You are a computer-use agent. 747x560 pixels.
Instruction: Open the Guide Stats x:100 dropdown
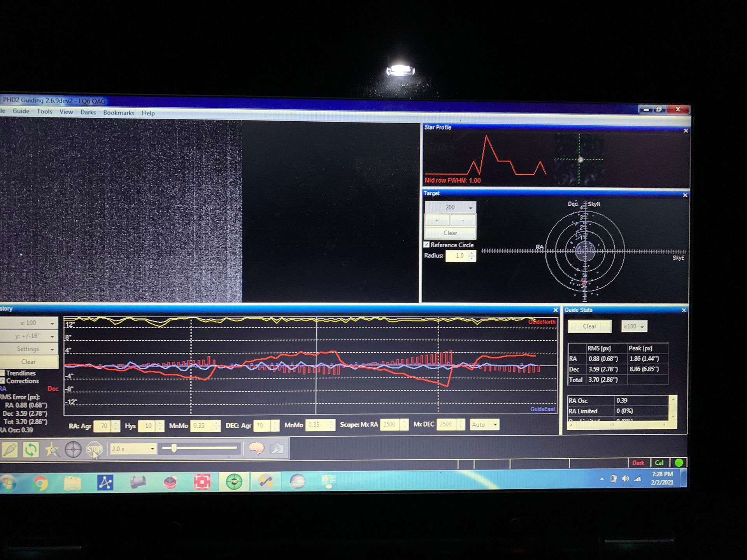pyautogui.click(x=634, y=326)
